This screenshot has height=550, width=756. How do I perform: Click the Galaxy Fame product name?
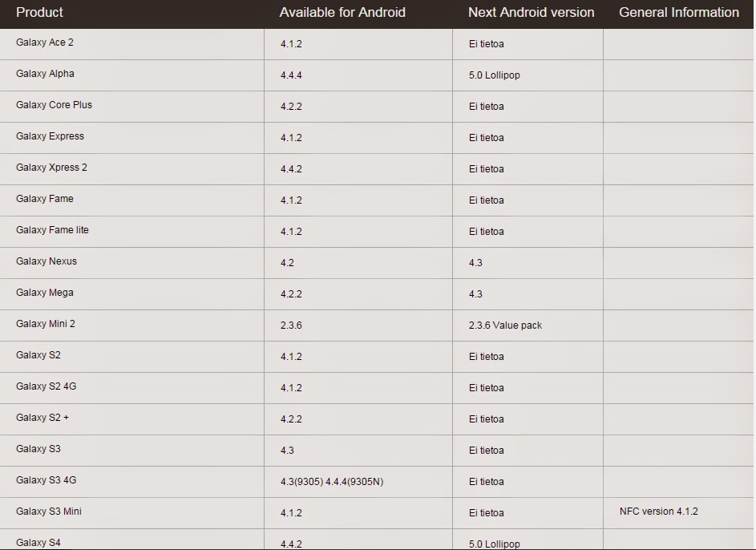pyautogui.click(x=45, y=199)
